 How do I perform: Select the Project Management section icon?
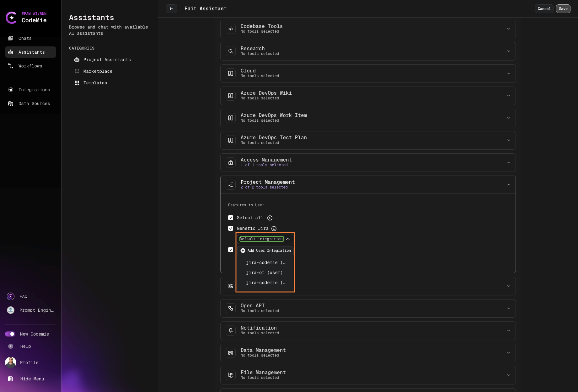pos(231,185)
